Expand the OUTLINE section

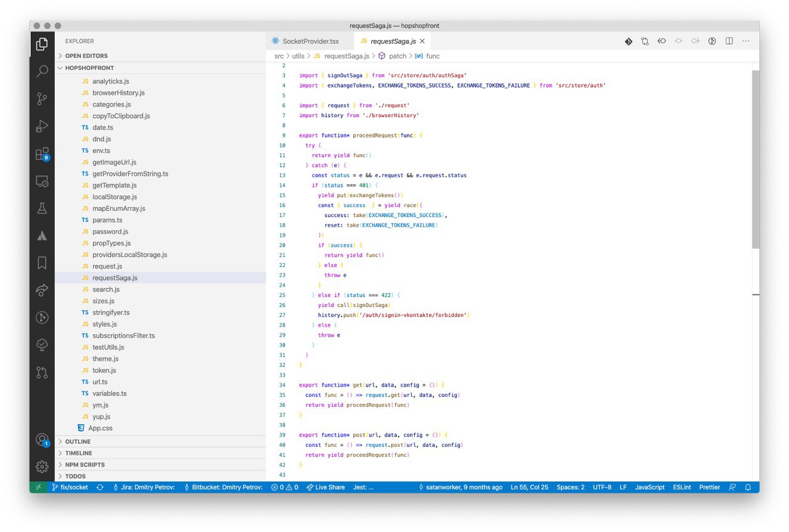click(78, 441)
